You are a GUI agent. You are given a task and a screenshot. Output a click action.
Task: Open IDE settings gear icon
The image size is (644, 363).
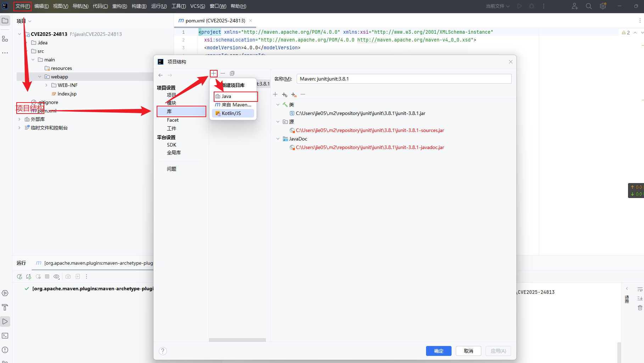click(603, 6)
